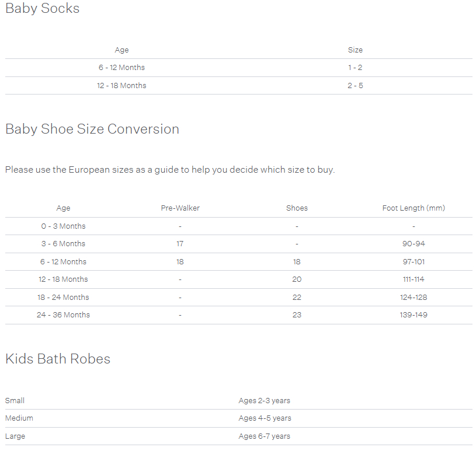Click shoe size 20 cell
The height and width of the screenshot is (451, 476).
(x=297, y=279)
